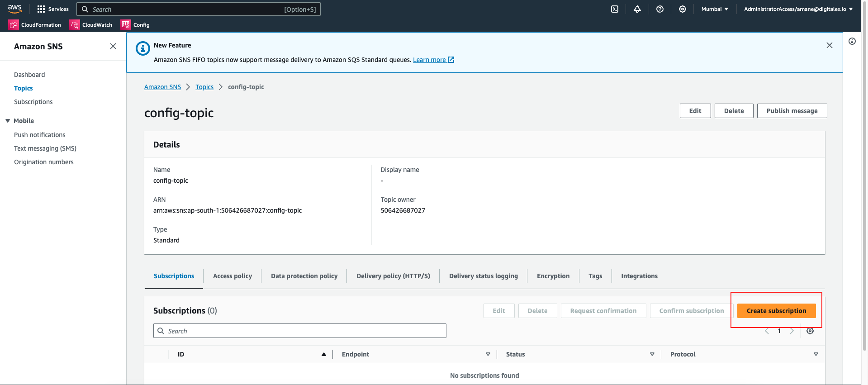Open the CloudWatch shortcut
This screenshot has height=385, width=868.
pyautogui.click(x=91, y=25)
